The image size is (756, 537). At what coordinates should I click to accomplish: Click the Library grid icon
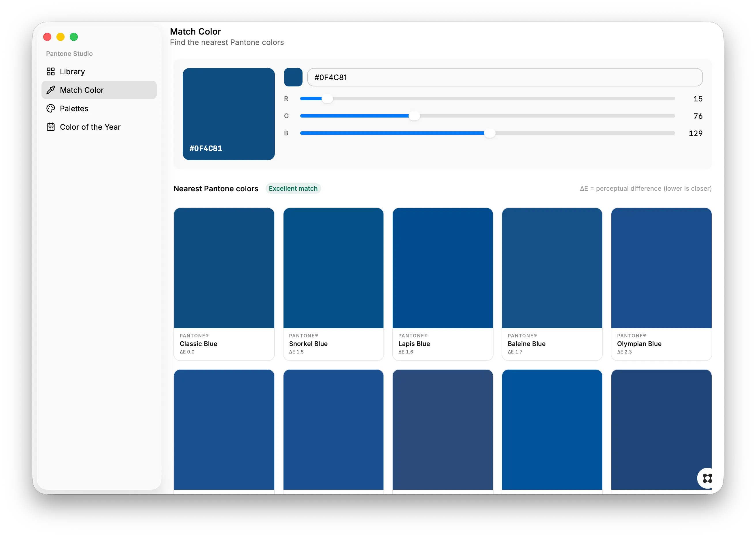(x=51, y=71)
